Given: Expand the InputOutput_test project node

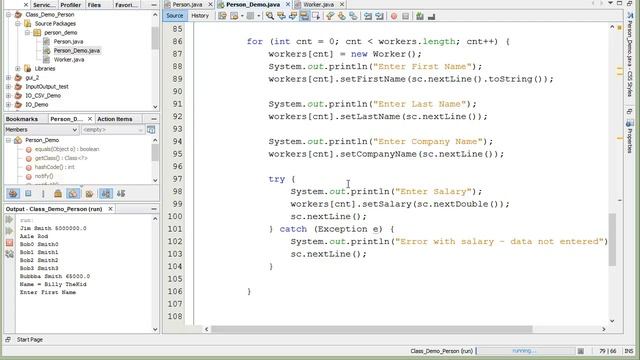Looking at the screenshot, I should click(x=9, y=86).
